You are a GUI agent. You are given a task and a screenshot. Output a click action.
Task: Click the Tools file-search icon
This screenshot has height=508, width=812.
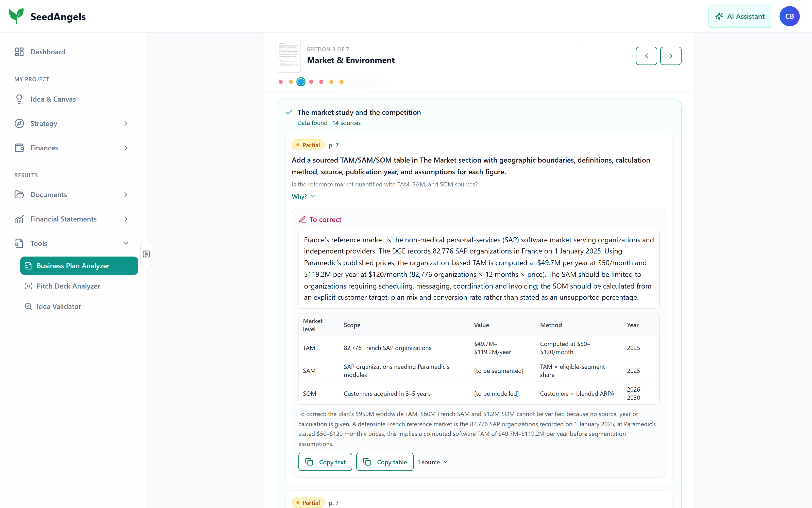(x=19, y=243)
